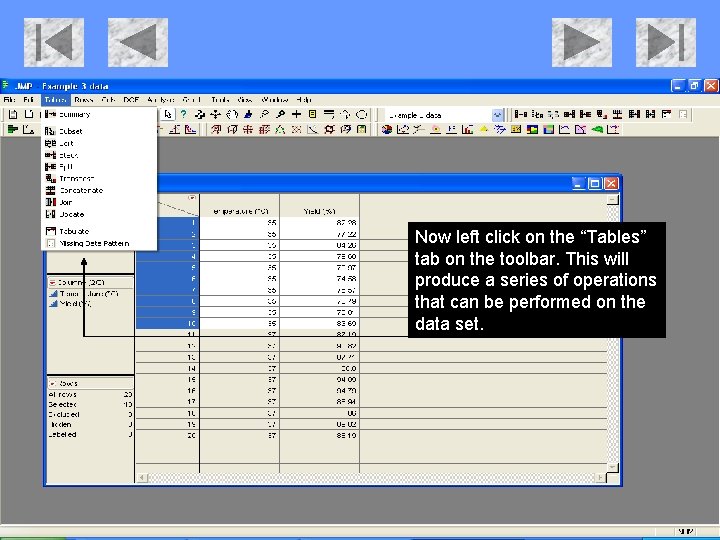
Task: Maximize the Example 3 data table window
Action: [x=595, y=184]
